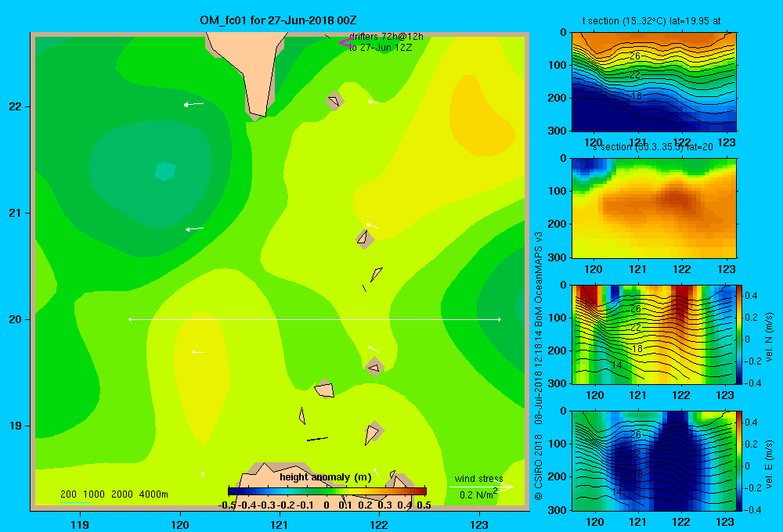This screenshot has width=783, height=532.
Task: Select the temperature section plot panel
Action: (654, 82)
